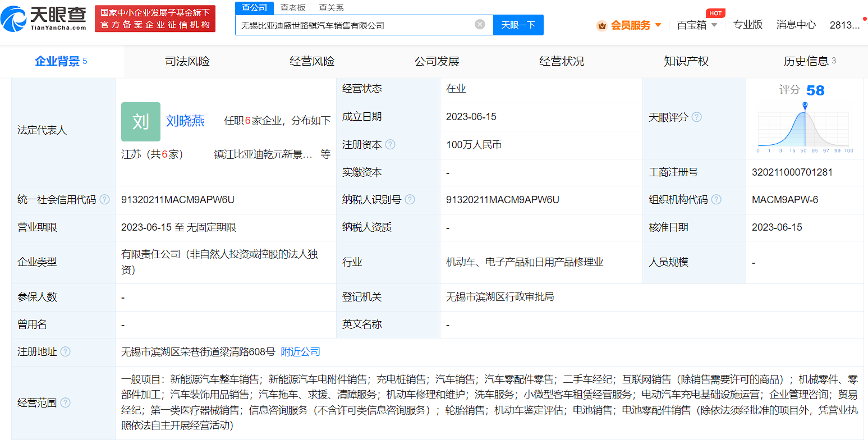Click establishment date value next to 成立日期
The image size is (868, 444).
[x=471, y=117]
